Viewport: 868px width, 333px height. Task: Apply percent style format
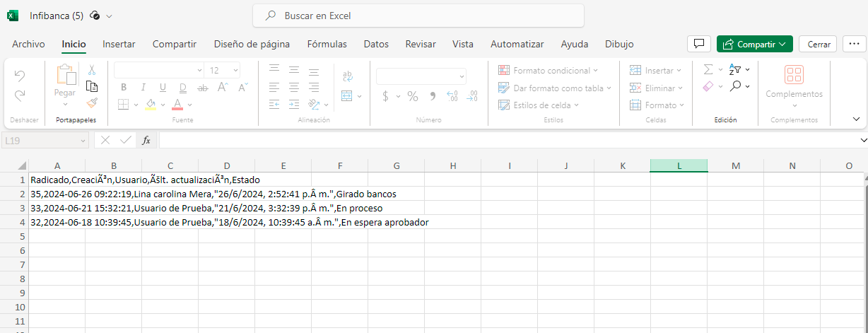[x=413, y=96]
